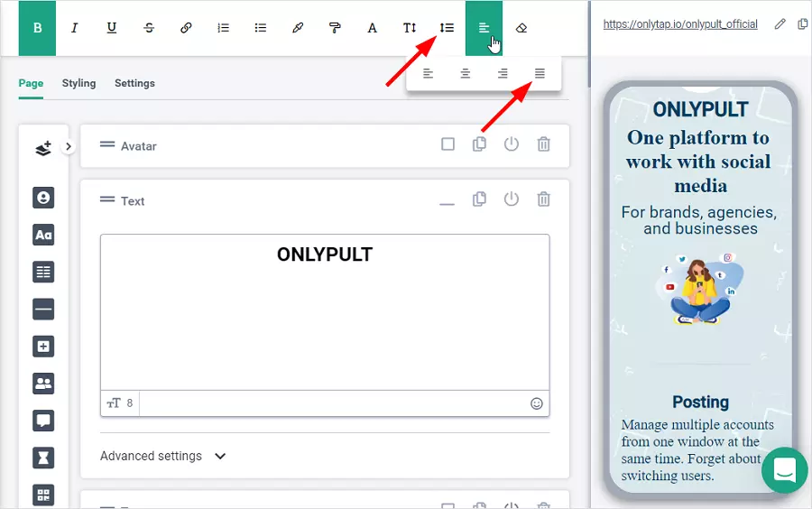Clear formatting with the eraser icon
The width and height of the screenshot is (812, 509).
point(521,28)
